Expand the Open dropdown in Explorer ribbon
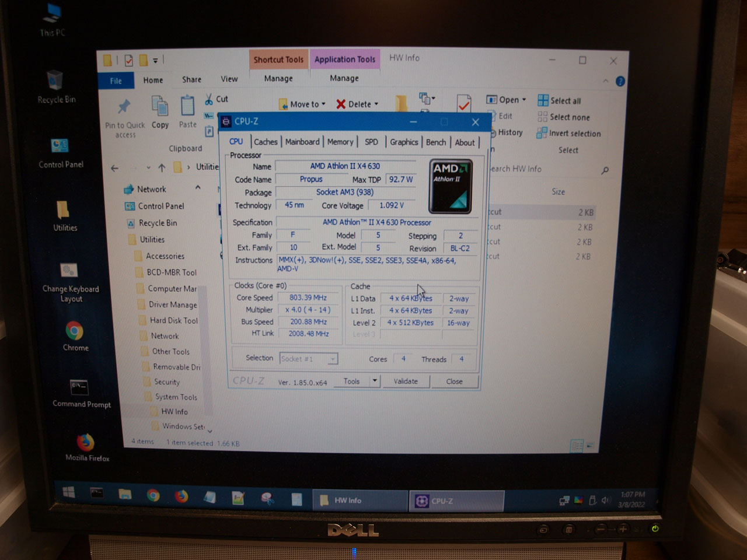This screenshot has height=560, width=747. [524, 100]
